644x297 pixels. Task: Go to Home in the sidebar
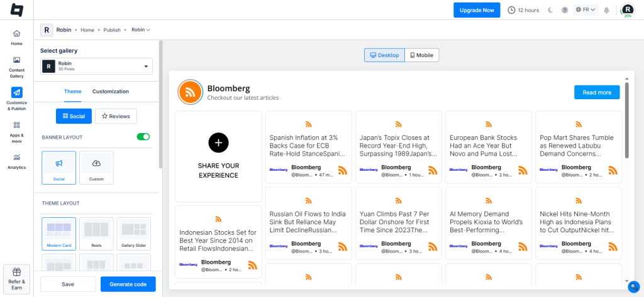(16, 37)
